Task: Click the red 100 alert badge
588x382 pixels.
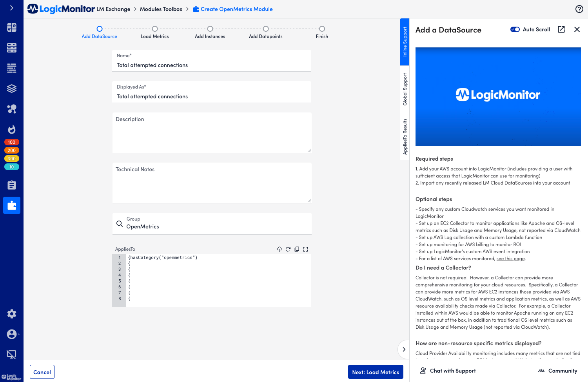Action: [x=12, y=142]
